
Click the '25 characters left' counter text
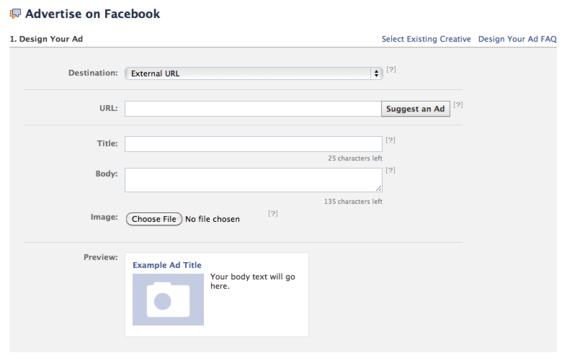[355, 158]
